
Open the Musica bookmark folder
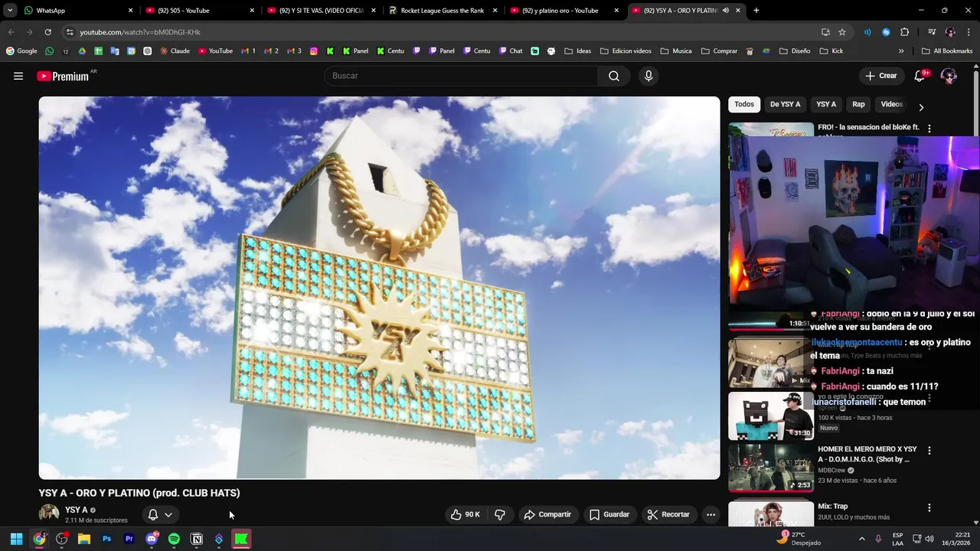pos(675,51)
